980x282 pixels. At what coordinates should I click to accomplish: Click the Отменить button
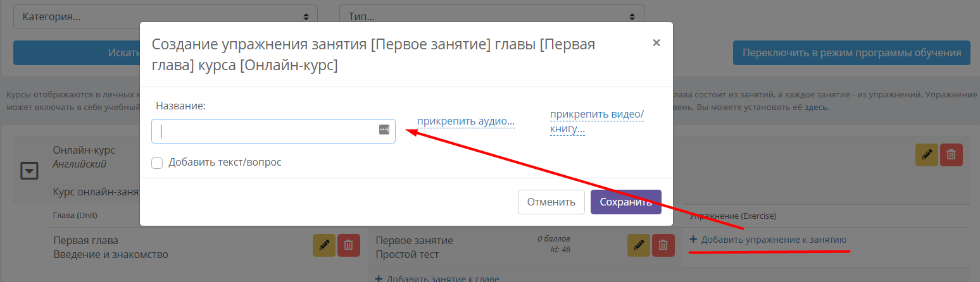[551, 202]
